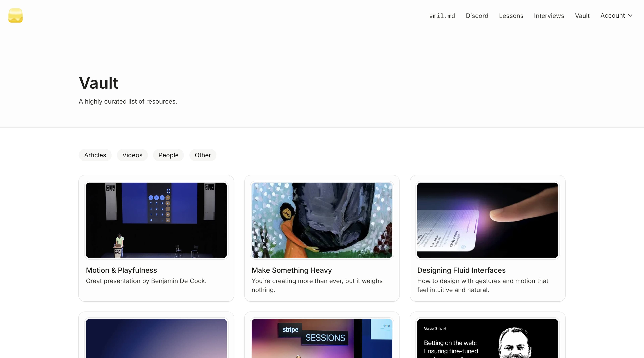Open Designing Fluid Interfaces thumbnail image

coord(487,220)
